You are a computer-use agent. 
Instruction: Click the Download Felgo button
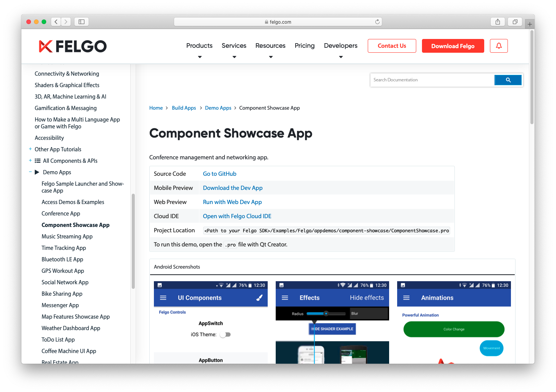[x=453, y=46]
